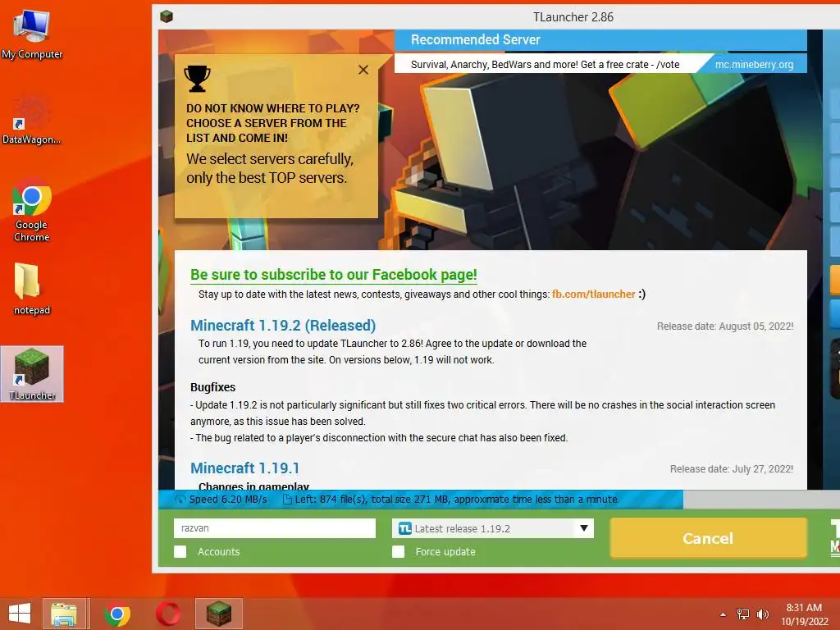This screenshot has height=630, width=840.
Task: Open File Explorer from taskbar
Action: coord(64,614)
